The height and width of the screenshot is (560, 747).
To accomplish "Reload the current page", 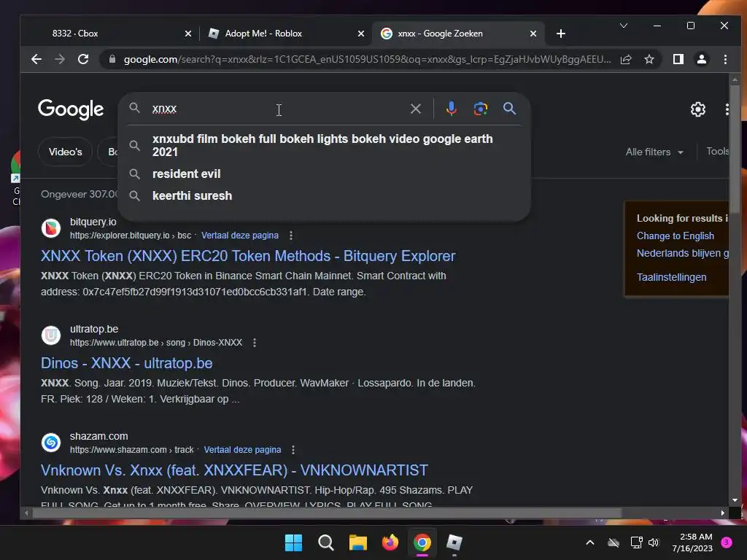I will (83, 59).
